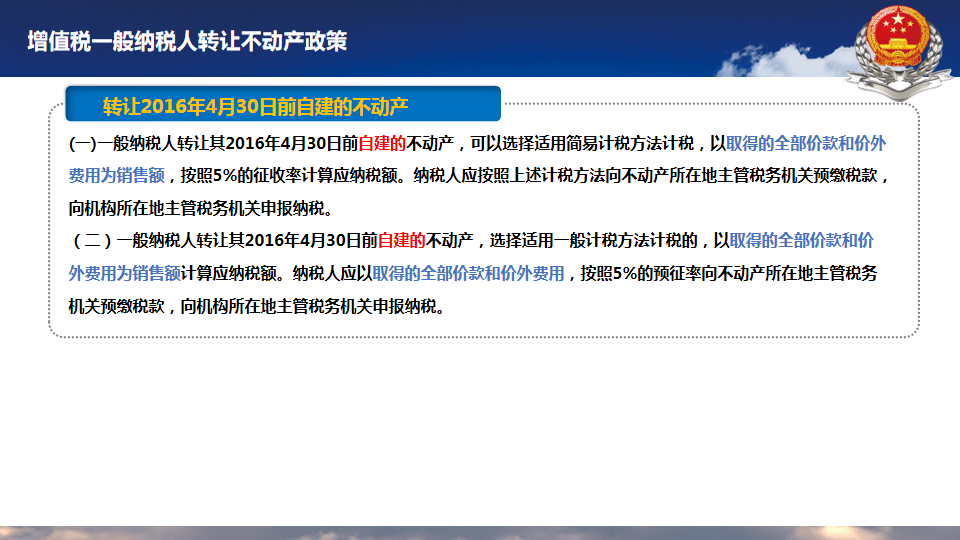Click the national emblem logo
Viewport: 960px width, 540px height.
898,51
